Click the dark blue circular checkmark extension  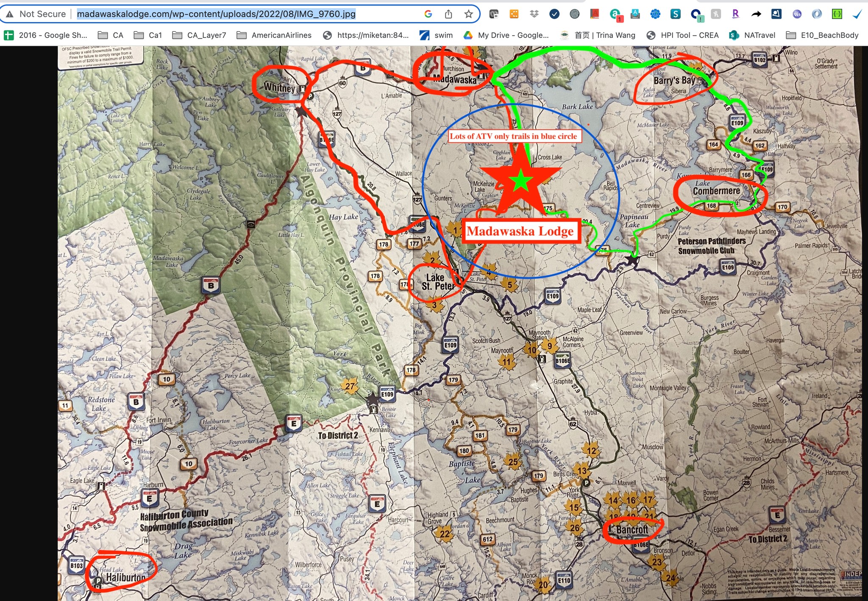click(554, 14)
